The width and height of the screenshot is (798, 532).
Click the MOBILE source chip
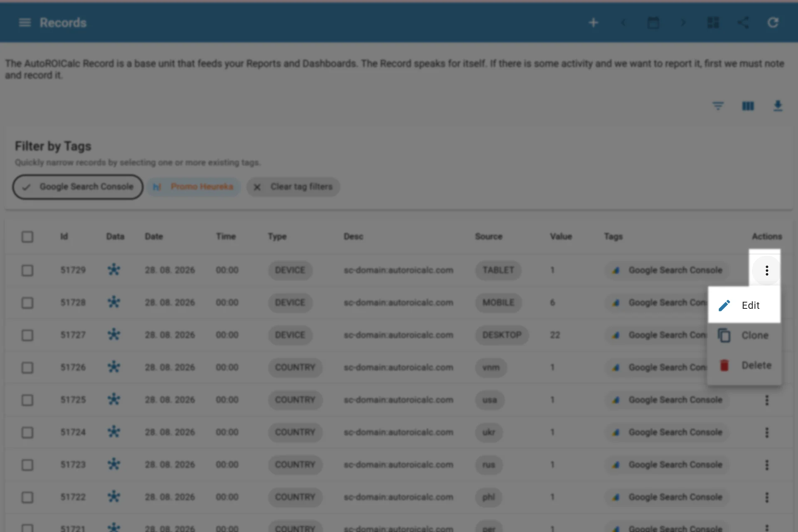498,303
